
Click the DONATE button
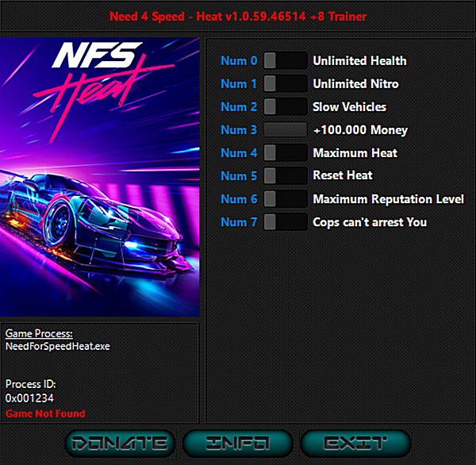click(117, 443)
